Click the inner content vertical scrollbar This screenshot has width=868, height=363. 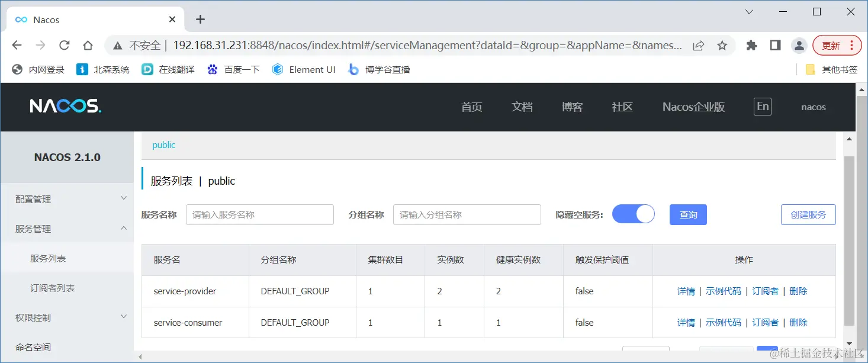click(x=849, y=240)
